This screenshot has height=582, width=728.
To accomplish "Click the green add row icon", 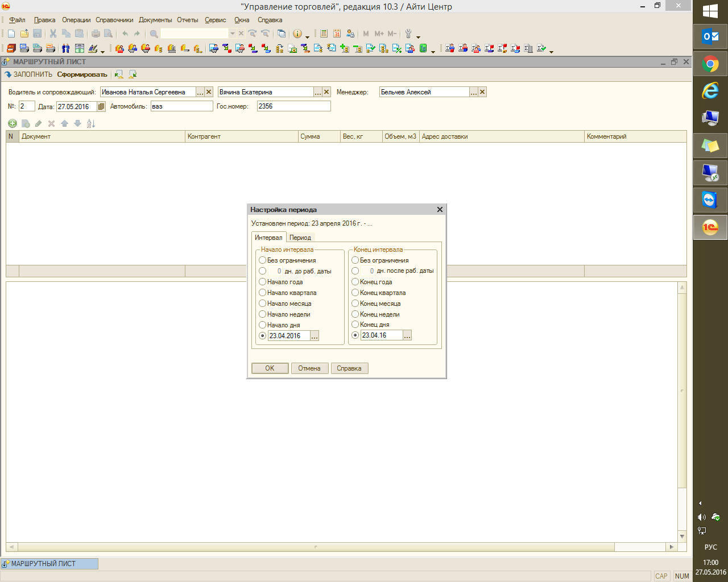I will pos(13,123).
